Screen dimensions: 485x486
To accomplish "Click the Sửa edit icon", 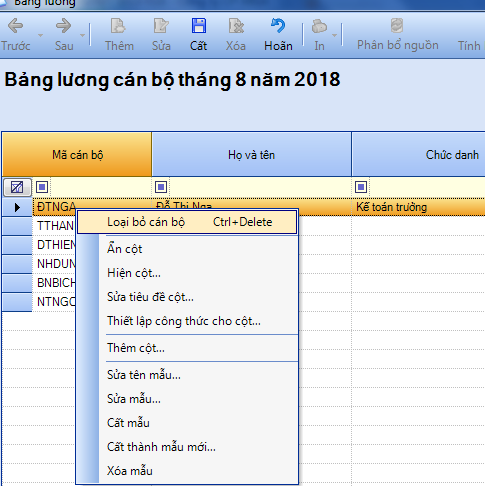I will [x=161, y=26].
